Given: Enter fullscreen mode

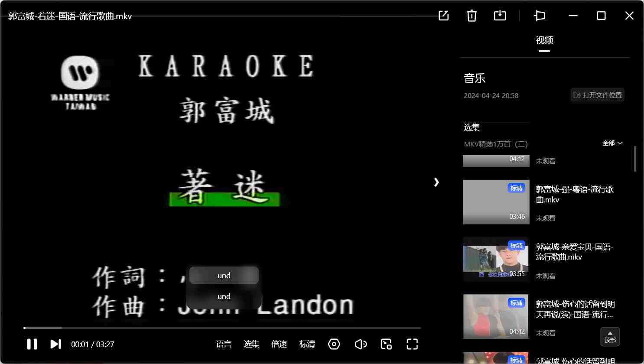Looking at the screenshot, I should (x=412, y=344).
